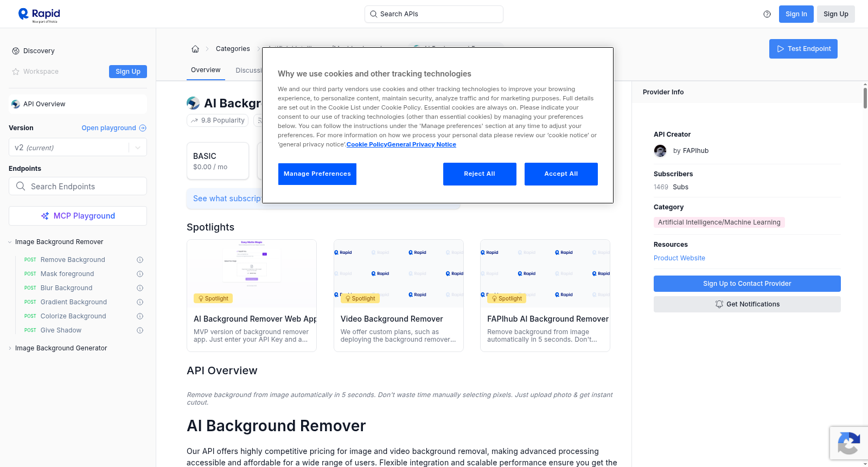The width and height of the screenshot is (868, 467).
Task: Click the search icon in Search APIs
Action: click(374, 14)
